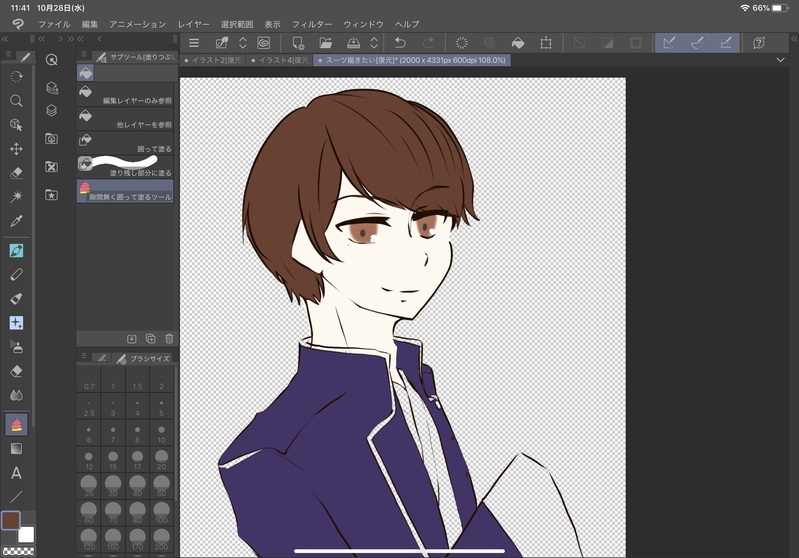
Task: Open the 編集 menu
Action: 90,24
